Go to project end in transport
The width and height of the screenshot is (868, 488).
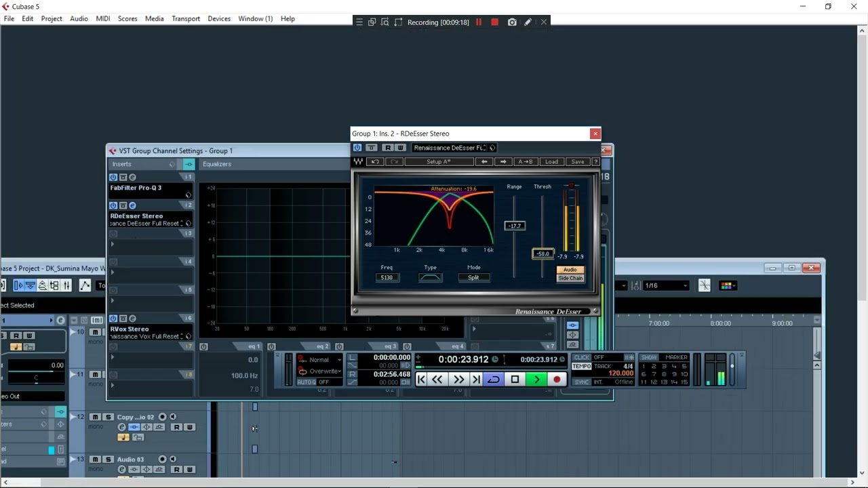pyautogui.click(x=476, y=380)
